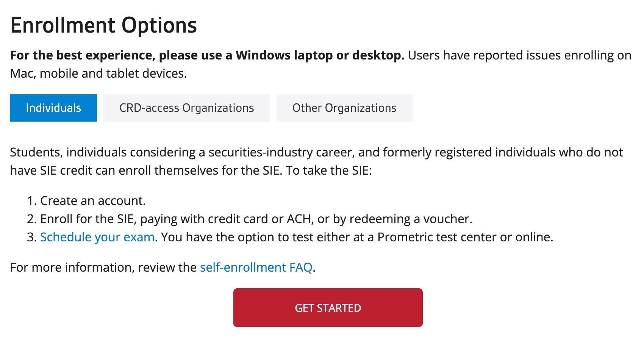Click the Enrollment Options heading
The image size is (644, 344).
click(x=103, y=25)
